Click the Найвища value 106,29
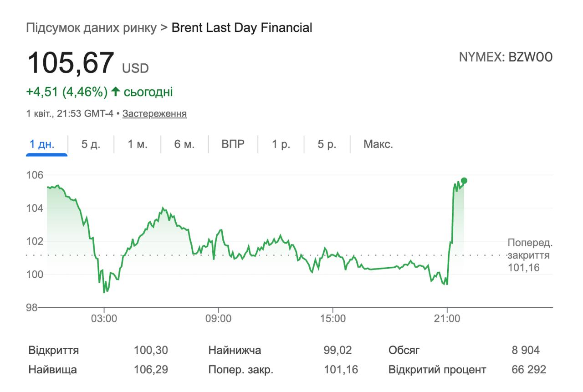 click(x=151, y=370)
